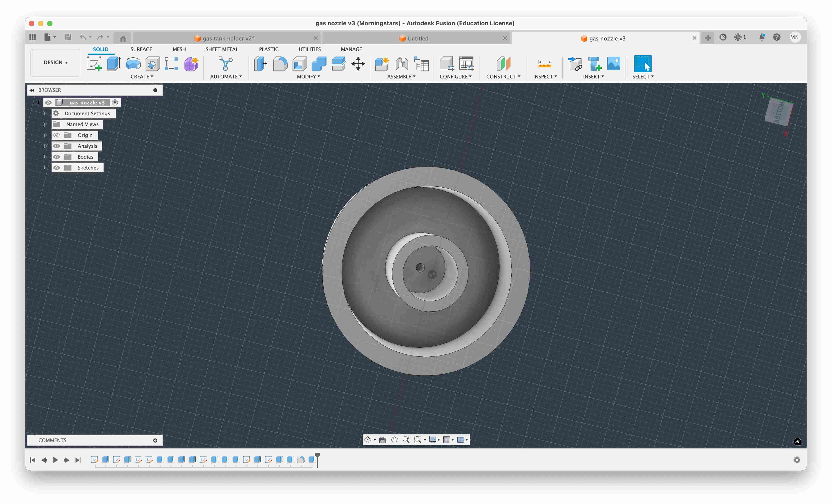Go to the Home tab icon
This screenshot has width=832, height=504.
coord(123,38)
